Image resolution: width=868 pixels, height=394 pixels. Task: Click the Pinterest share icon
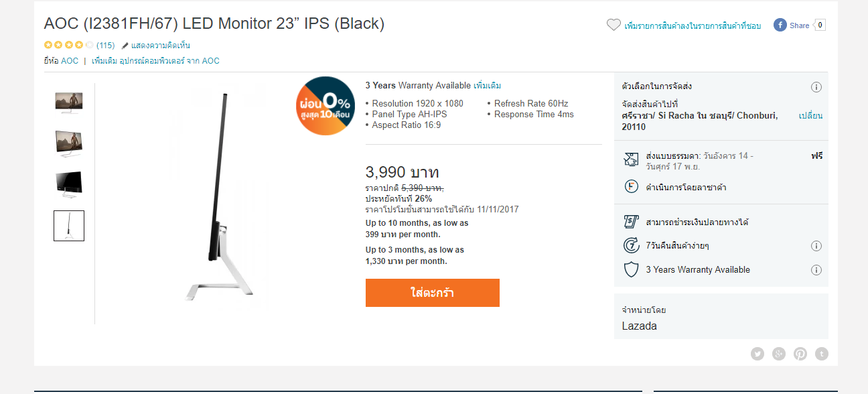tap(800, 354)
